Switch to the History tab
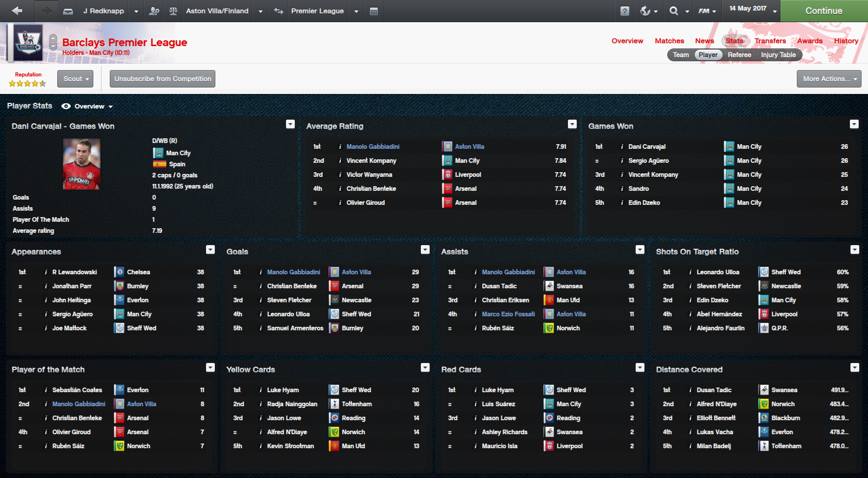The height and width of the screenshot is (478, 868). pos(846,41)
